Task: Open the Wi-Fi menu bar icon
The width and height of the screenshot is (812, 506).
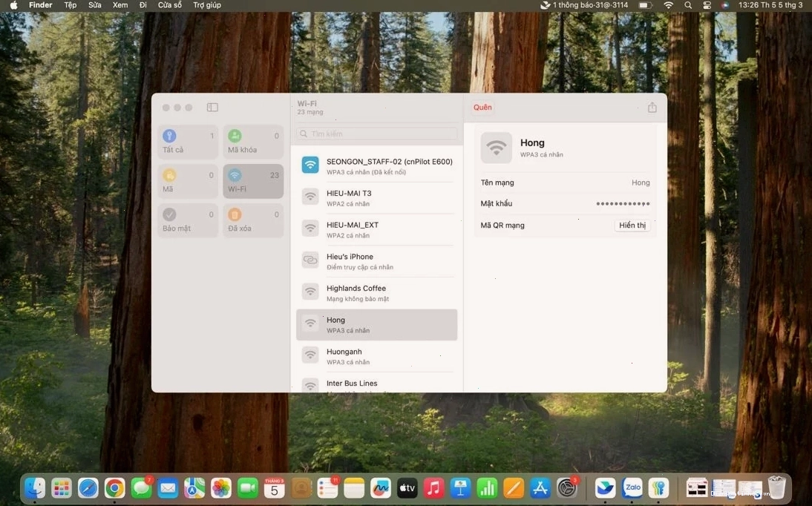Action: [669, 5]
